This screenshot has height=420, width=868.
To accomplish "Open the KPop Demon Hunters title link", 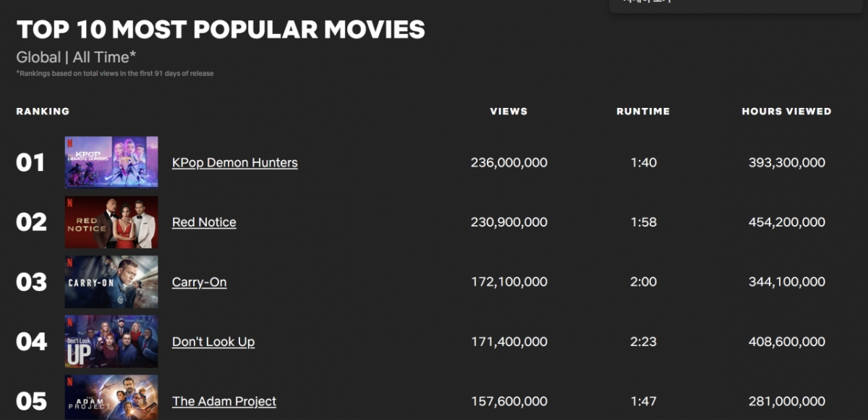I will coord(234,163).
